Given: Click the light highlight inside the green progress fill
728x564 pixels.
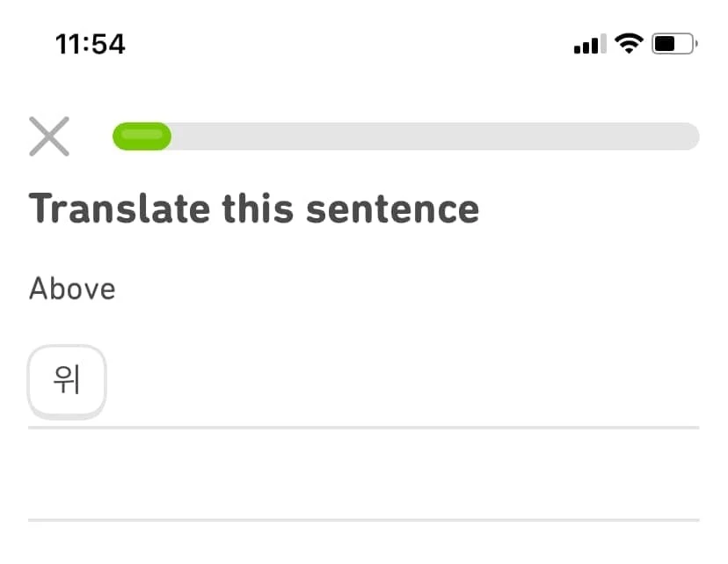Looking at the screenshot, I should [142, 134].
